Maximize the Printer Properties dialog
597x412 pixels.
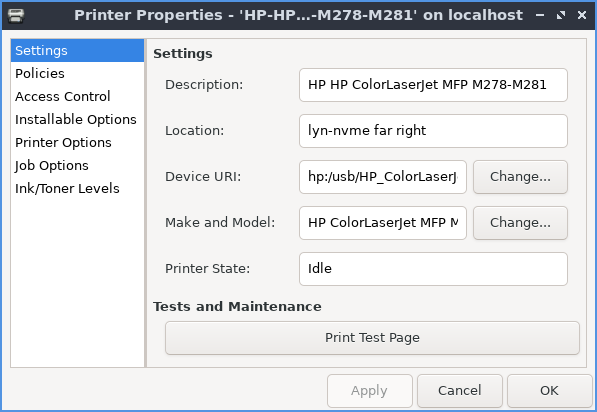click(560, 15)
